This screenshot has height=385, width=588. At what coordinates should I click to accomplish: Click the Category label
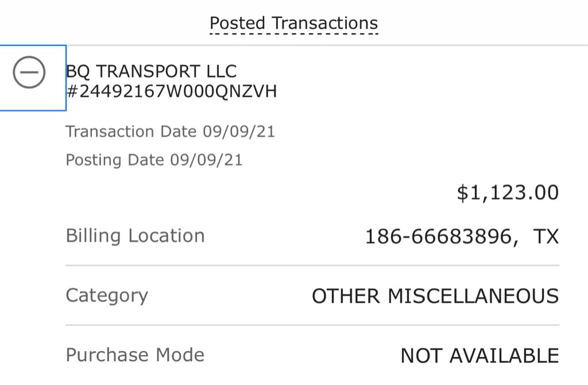tap(107, 295)
